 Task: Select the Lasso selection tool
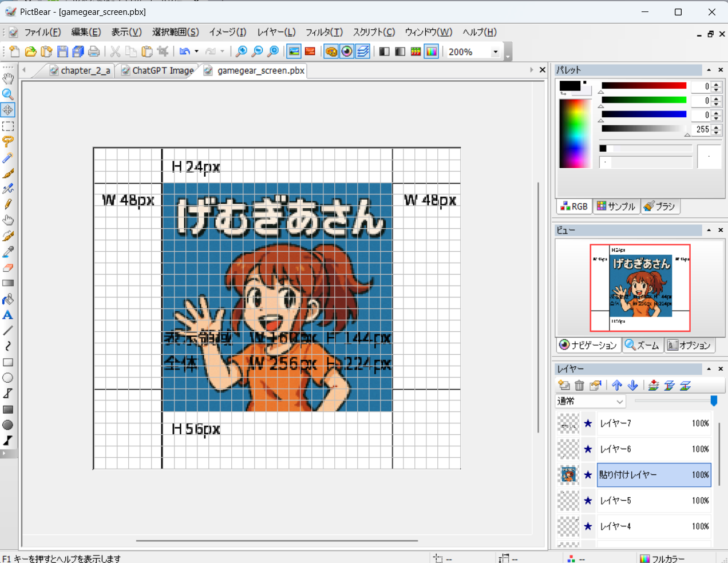pyautogui.click(x=8, y=141)
